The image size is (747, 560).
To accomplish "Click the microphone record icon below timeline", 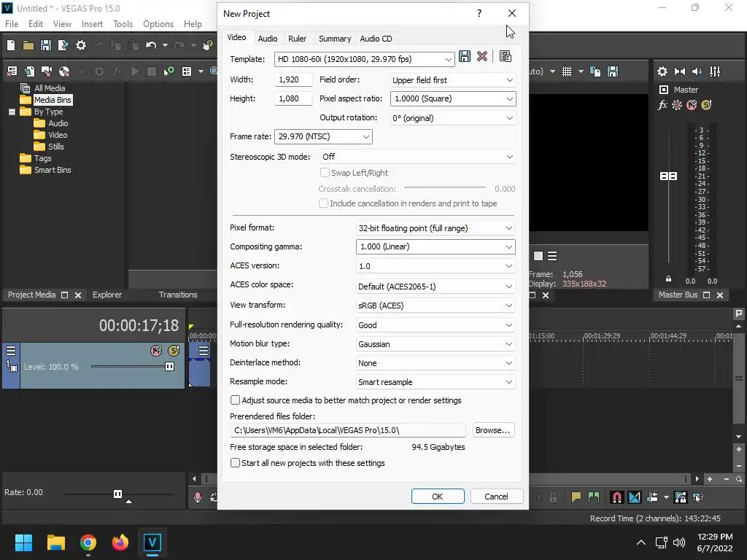I will (198, 497).
